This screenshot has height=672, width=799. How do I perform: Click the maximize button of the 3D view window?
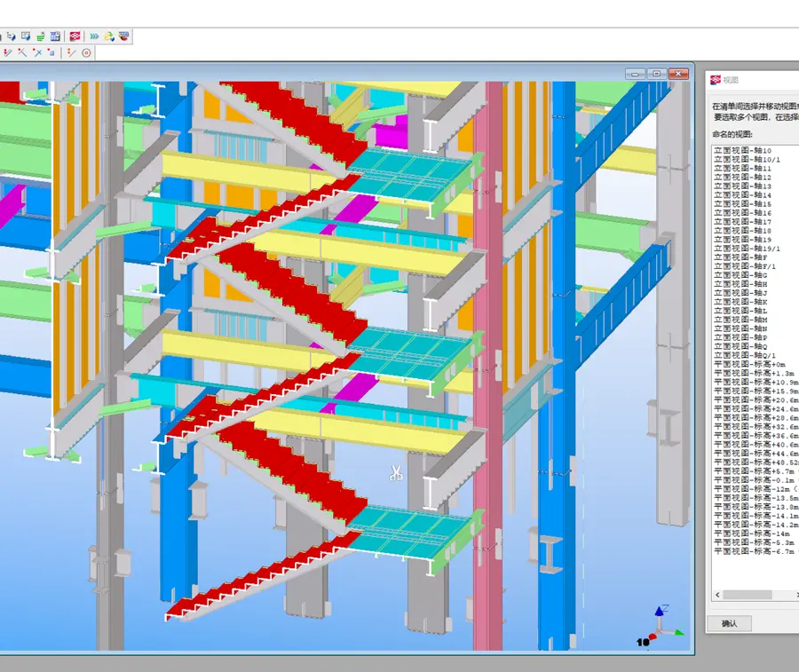(657, 74)
